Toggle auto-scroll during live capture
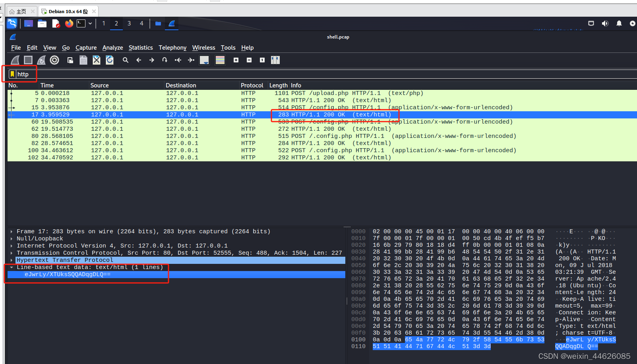Image resolution: width=637 pixels, height=364 pixels. [204, 60]
